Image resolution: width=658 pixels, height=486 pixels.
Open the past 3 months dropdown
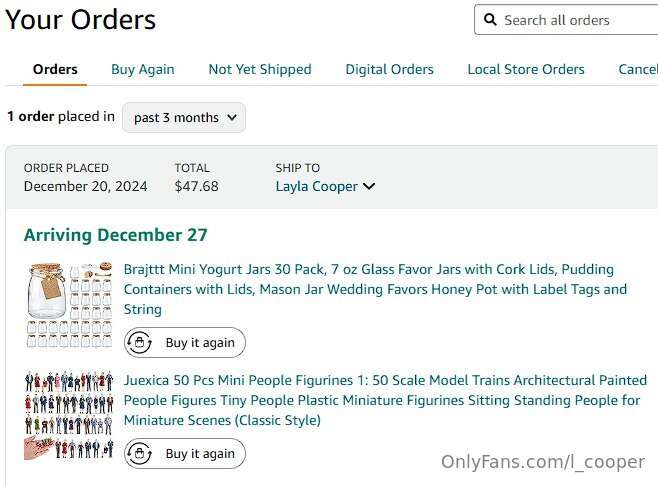tap(184, 118)
